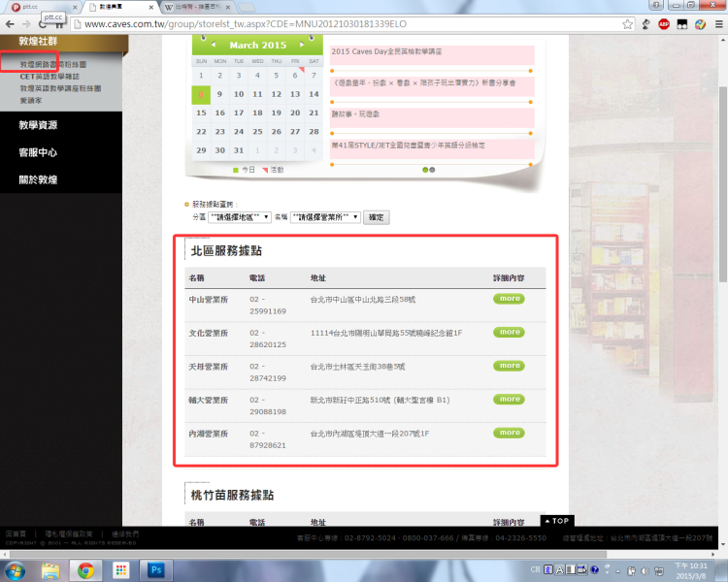Open the 請選擇地區 region dropdown

[240, 217]
